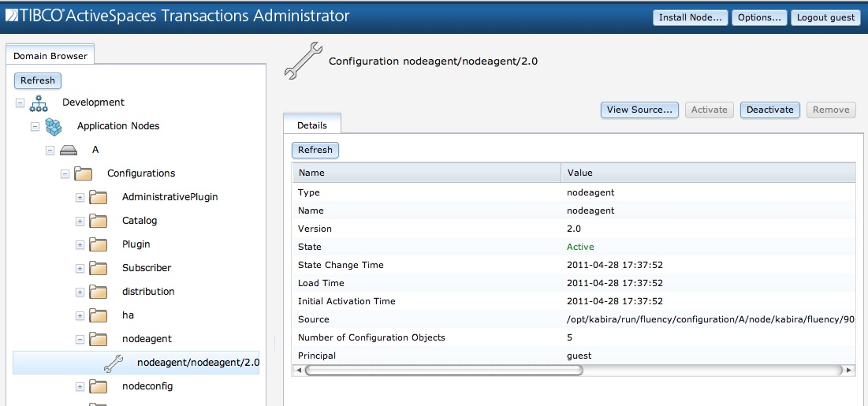Screen dimensions: 868x406
Task: Click Refresh in the Details tab
Action: click(x=315, y=150)
